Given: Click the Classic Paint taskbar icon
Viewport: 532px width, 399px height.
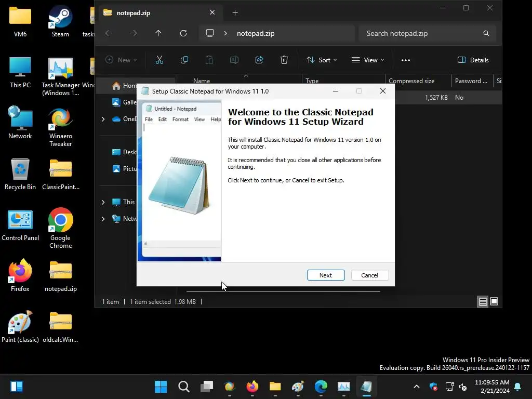Looking at the screenshot, I should tap(298, 386).
